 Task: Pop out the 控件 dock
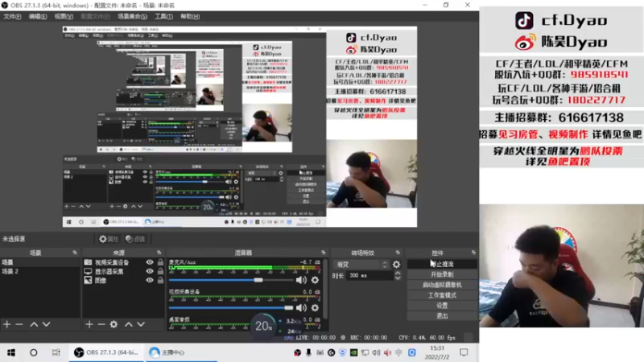[473, 253]
